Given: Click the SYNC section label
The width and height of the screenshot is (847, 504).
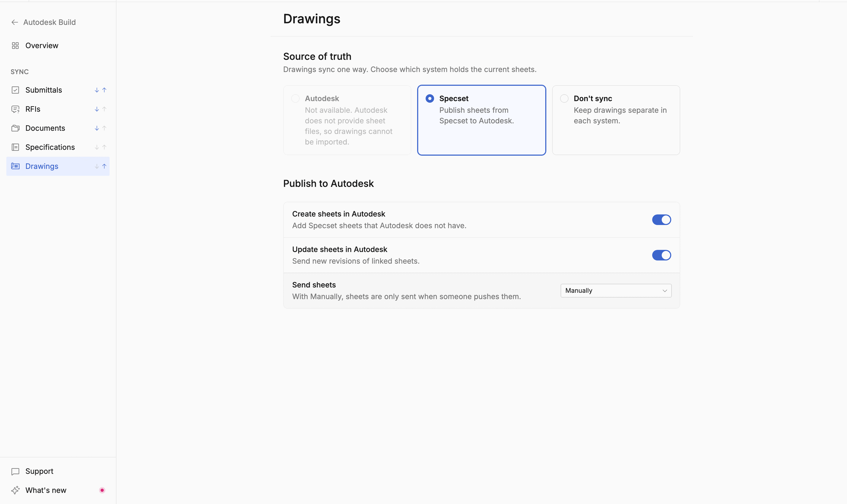Looking at the screenshot, I should pyautogui.click(x=20, y=72).
